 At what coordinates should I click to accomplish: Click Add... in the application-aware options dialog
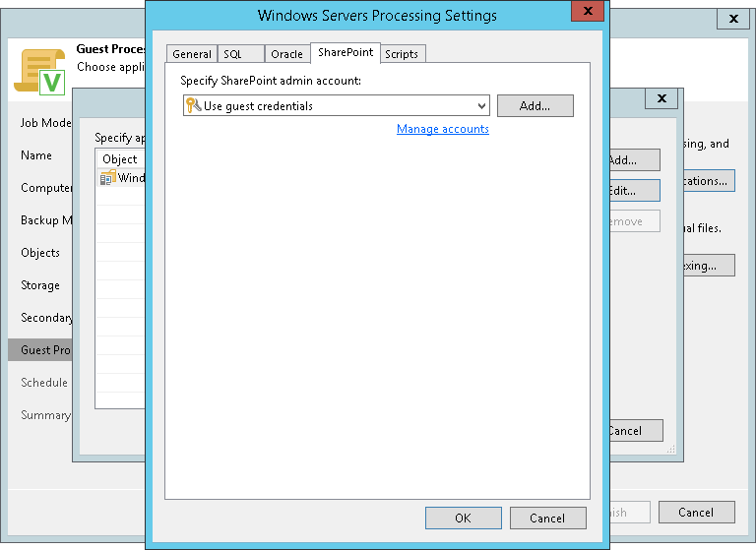[x=635, y=160]
